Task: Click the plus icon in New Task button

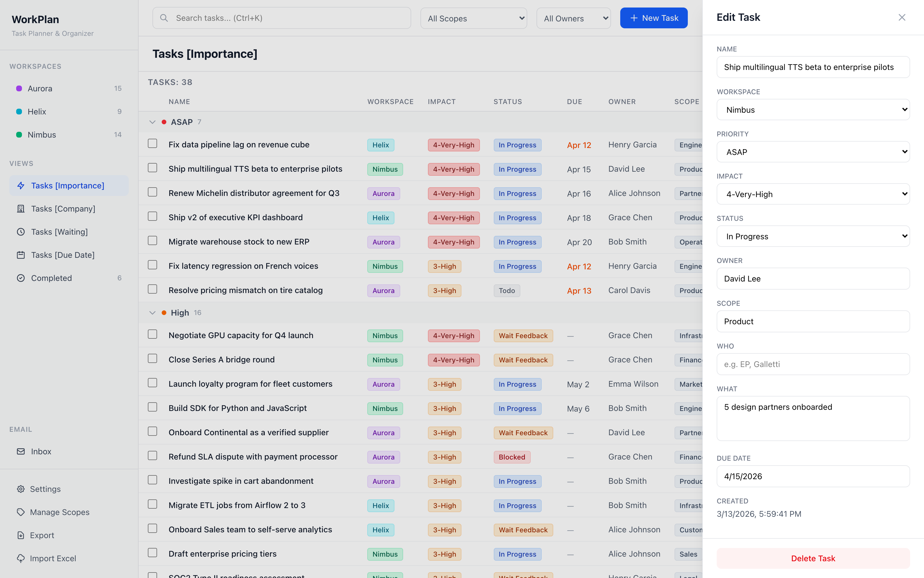Action: point(634,18)
